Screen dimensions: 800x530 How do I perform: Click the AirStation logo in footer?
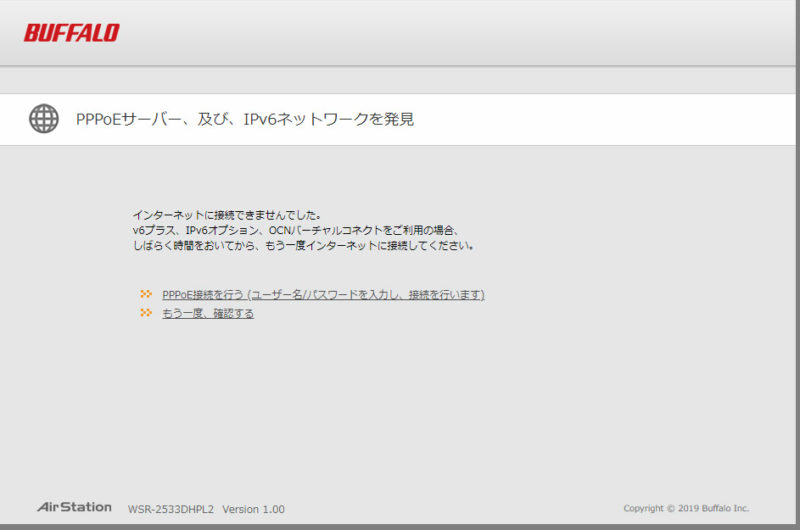tap(74, 507)
